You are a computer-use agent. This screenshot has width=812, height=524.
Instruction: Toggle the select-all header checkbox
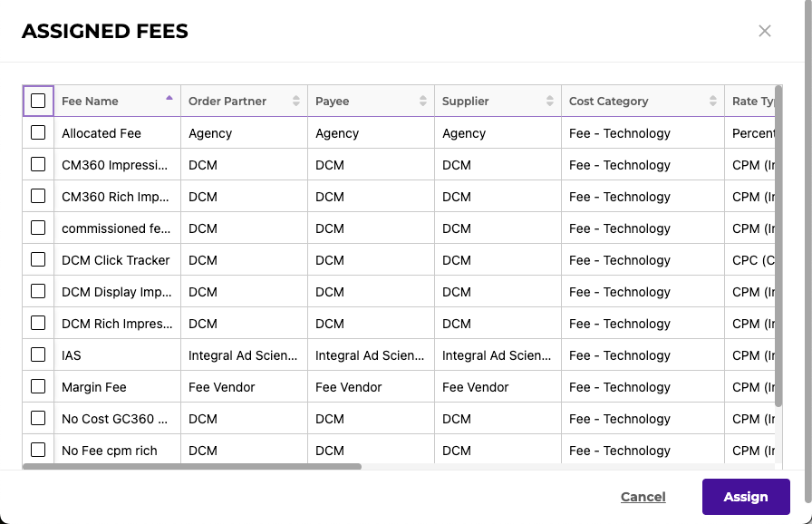point(38,101)
